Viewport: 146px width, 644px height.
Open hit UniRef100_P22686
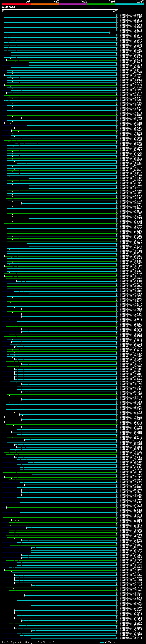tap(131, 48)
